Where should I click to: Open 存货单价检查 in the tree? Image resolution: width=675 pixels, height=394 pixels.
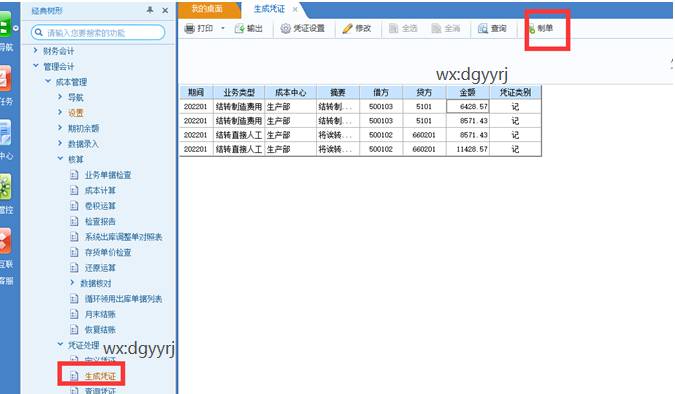point(108,252)
